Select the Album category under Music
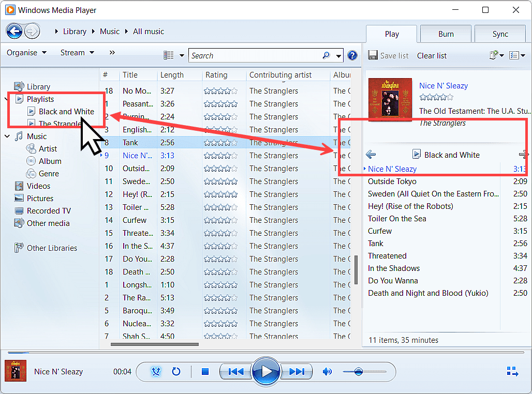The image size is (532, 394). click(x=50, y=161)
